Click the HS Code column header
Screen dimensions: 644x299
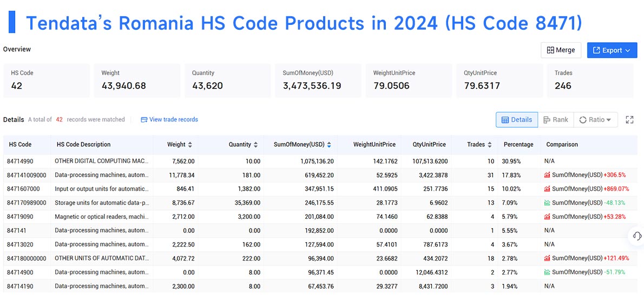coord(20,145)
